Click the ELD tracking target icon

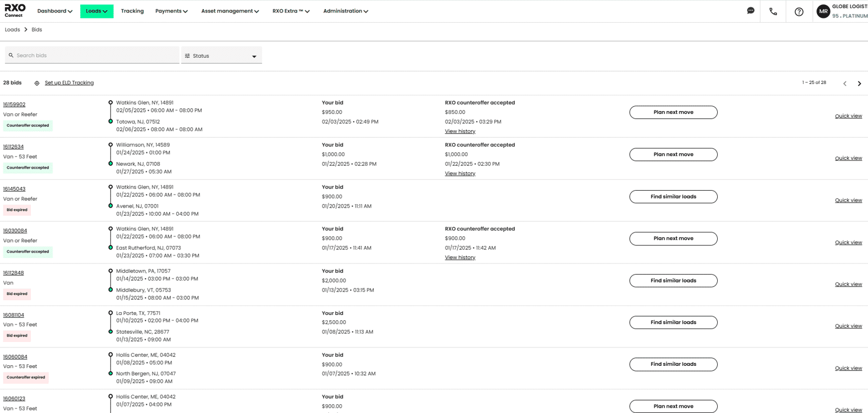click(37, 83)
